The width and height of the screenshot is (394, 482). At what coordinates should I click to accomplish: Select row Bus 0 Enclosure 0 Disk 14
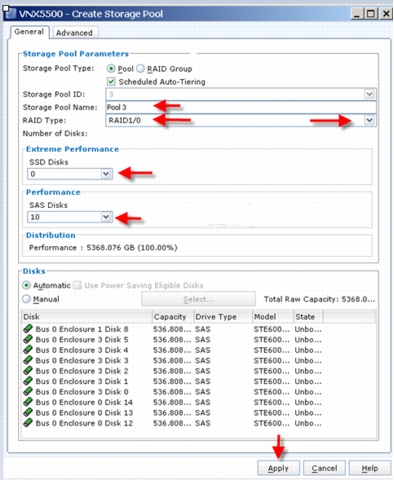[199, 402]
